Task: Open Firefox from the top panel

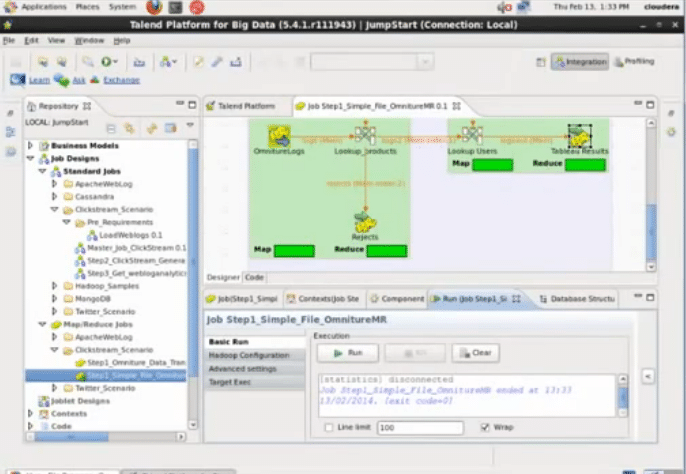Action: click(x=152, y=6)
